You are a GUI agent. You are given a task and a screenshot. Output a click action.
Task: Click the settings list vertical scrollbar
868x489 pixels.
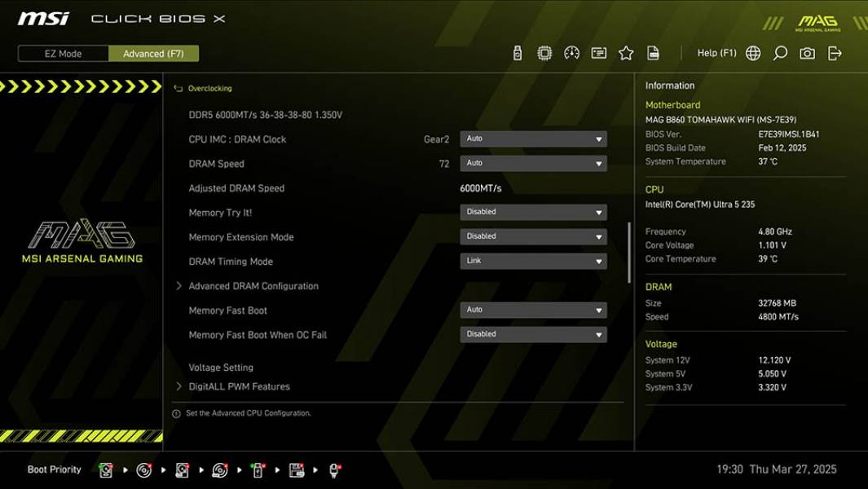629,253
